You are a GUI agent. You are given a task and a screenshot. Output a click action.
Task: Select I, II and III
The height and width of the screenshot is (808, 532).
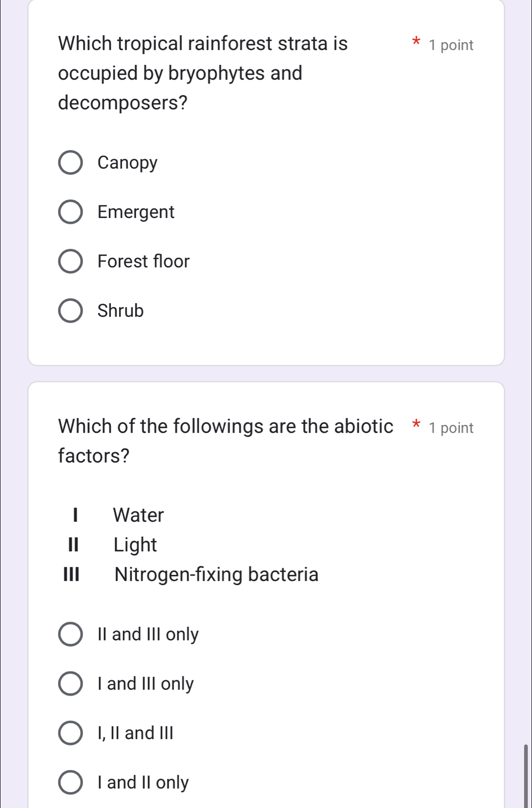pos(71,733)
